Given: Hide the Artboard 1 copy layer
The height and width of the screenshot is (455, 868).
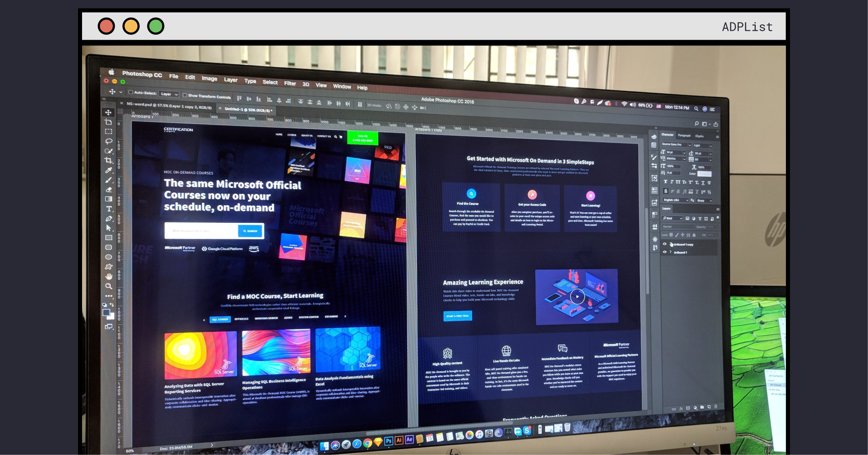Looking at the screenshot, I should (665, 244).
